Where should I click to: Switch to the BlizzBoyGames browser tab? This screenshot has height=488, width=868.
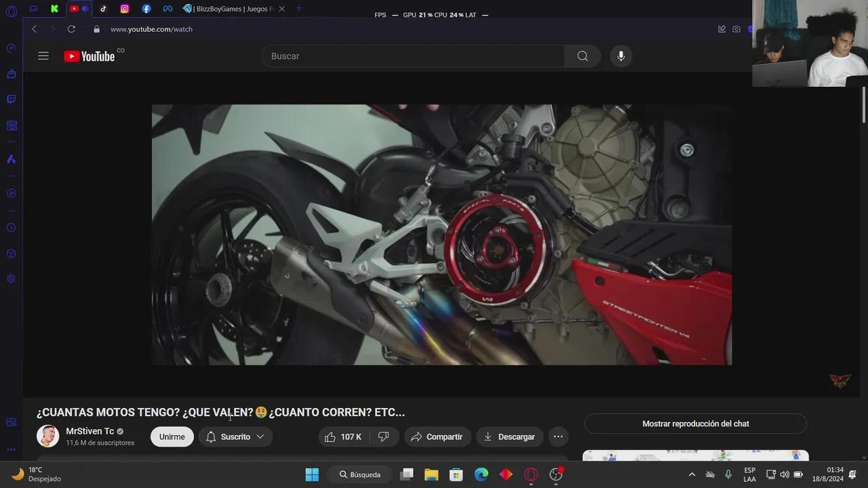point(231,9)
